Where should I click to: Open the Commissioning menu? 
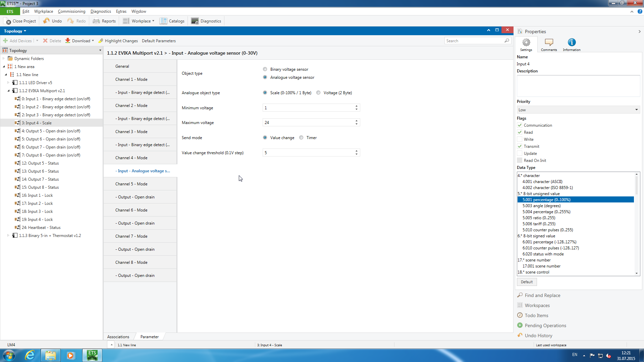pos(71,11)
